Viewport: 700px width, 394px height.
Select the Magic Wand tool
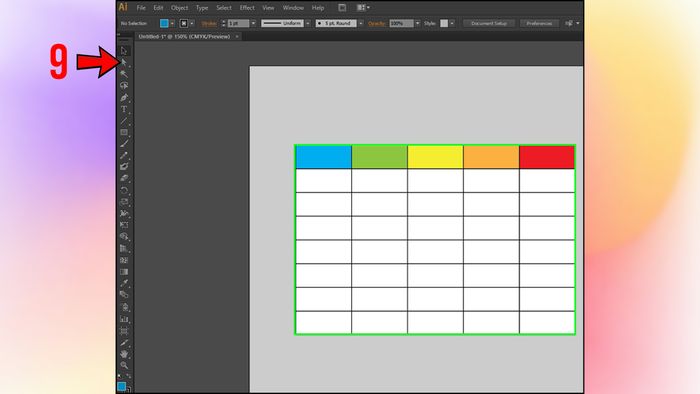click(124, 74)
